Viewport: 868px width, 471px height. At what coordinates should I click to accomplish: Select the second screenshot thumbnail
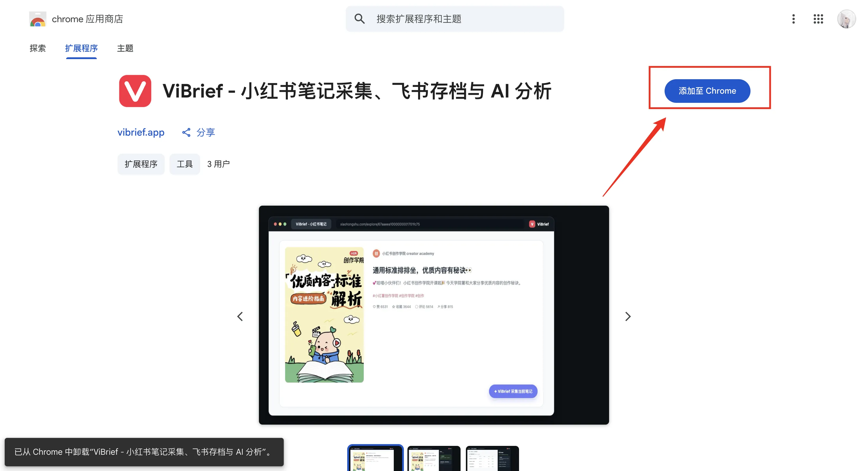pyautogui.click(x=434, y=459)
